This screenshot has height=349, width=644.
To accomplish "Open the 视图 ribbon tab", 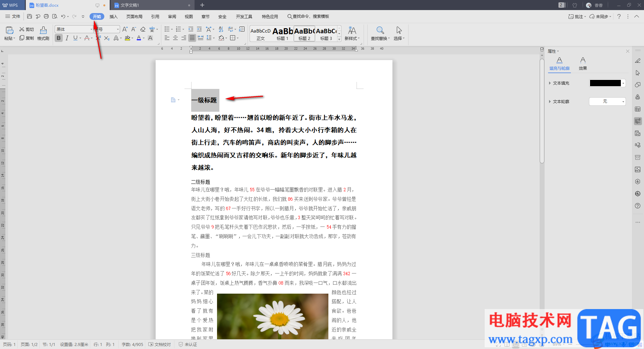I will coord(189,16).
